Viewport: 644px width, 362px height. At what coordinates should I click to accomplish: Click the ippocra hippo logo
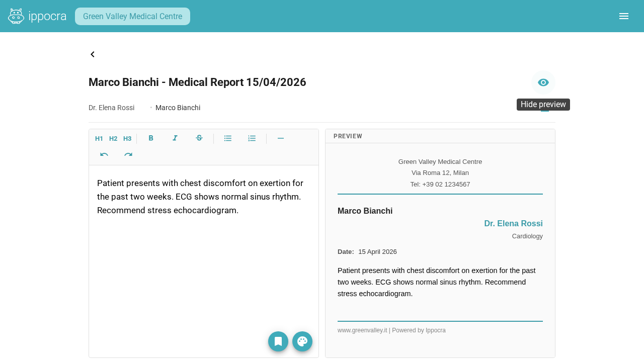[x=16, y=16]
